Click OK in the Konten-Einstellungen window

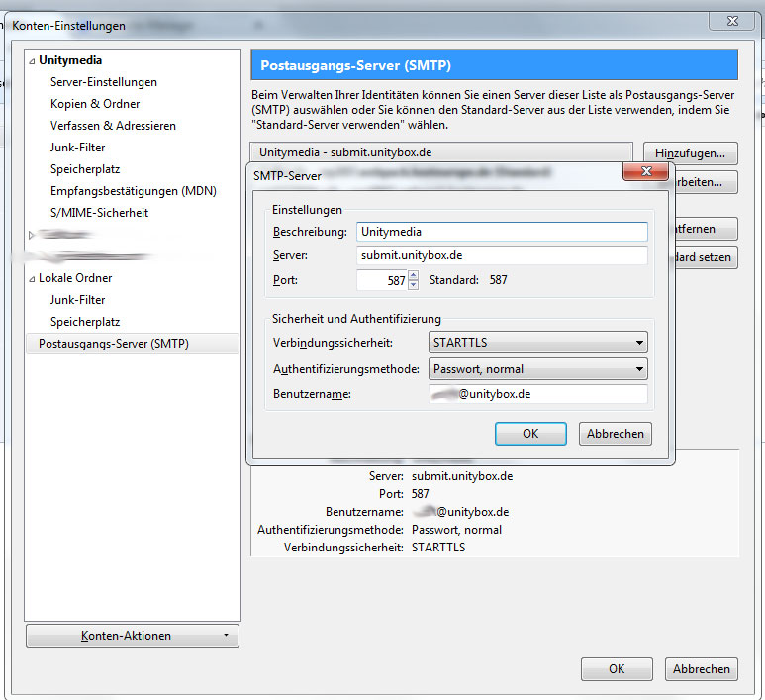tap(617, 668)
